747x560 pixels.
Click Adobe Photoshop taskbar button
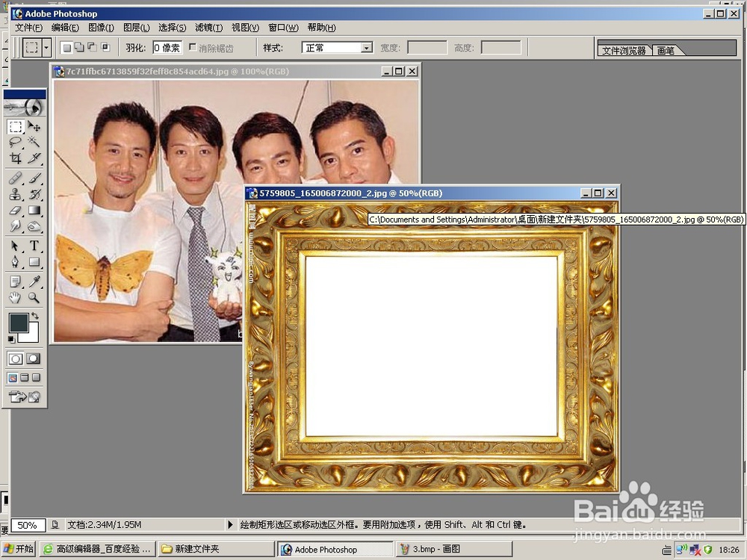335,549
